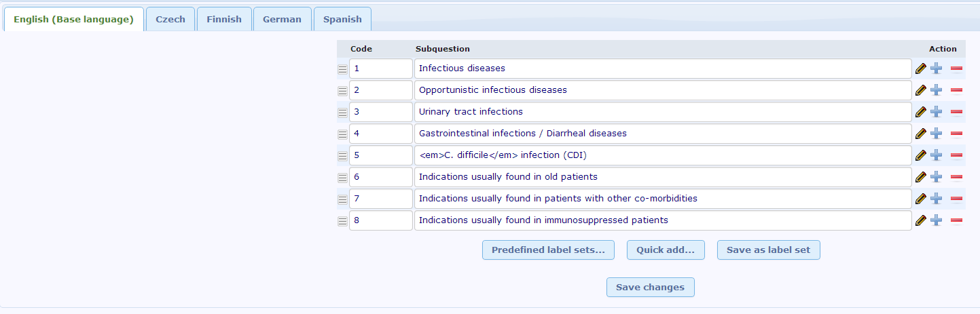This screenshot has height=314, width=980.
Task: Click the plus icon on Urinary tract infections row
Action: pos(937,112)
